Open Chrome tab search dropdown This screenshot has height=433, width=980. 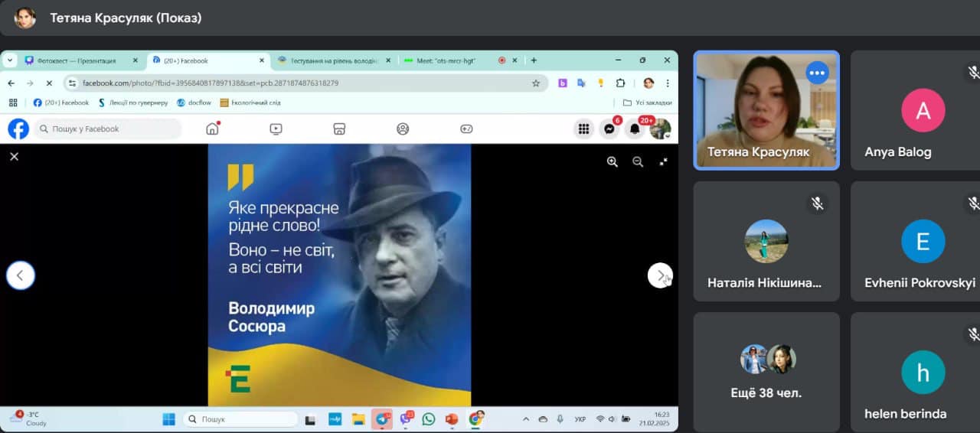point(11,60)
